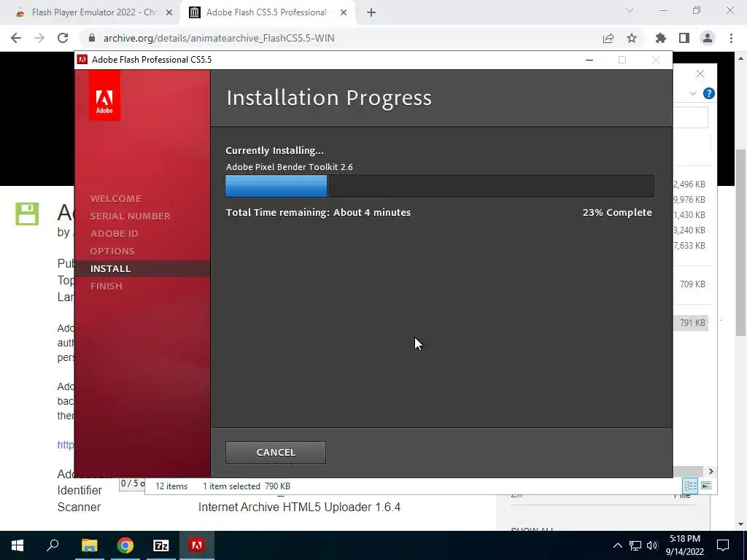Open Chrome from the taskbar
The width and height of the screenshot is (747, 560).
click(125, 545)
